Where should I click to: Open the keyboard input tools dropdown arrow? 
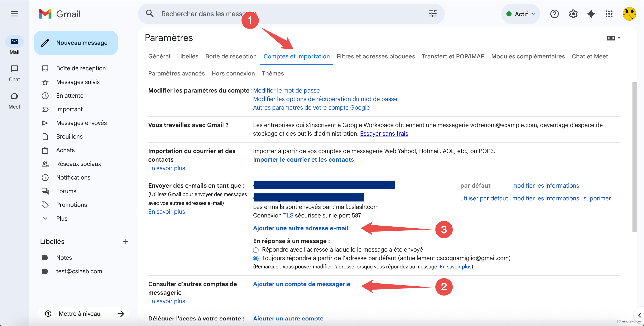coord(619,38)
